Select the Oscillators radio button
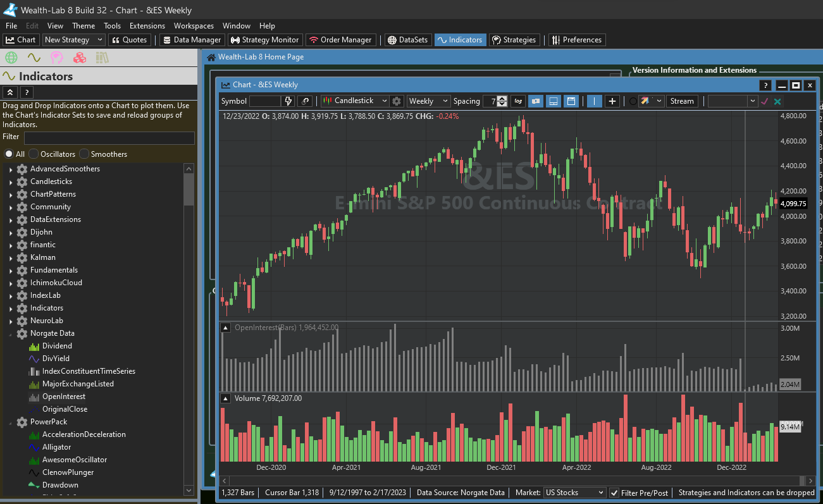This screenshot has width=823, height=504. [34, 154]
